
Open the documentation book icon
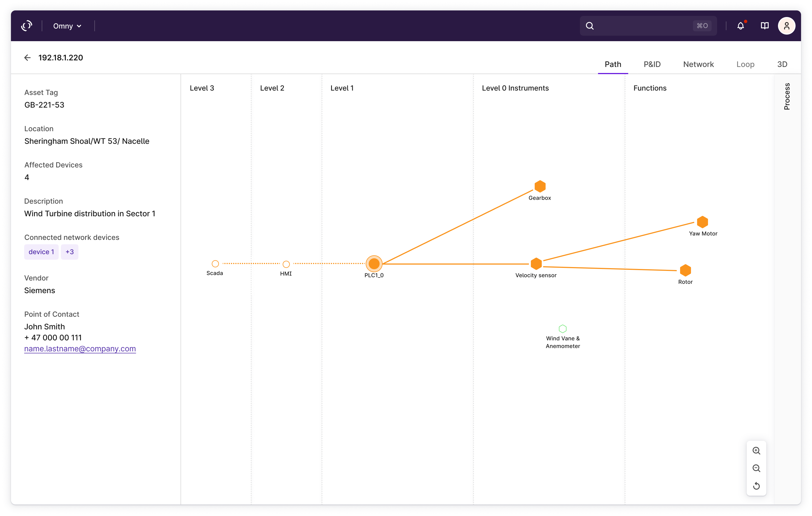765,26
